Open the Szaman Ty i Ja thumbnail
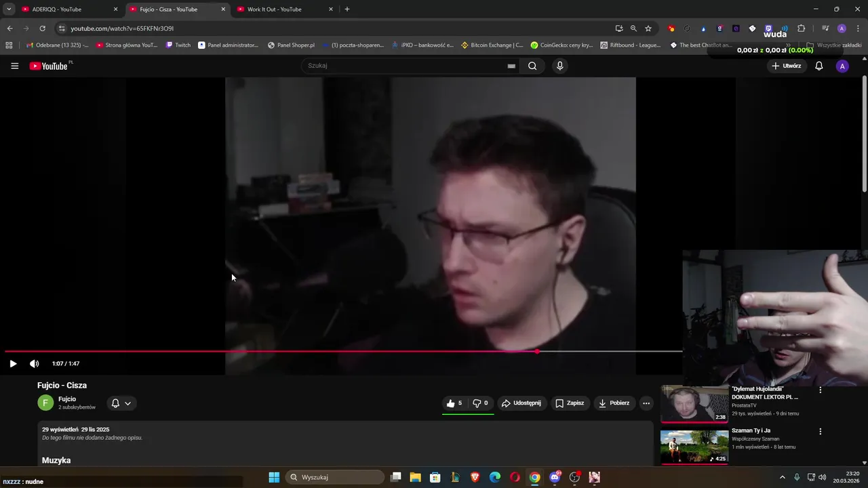Image resolution: width=868 pixels, height=488 pixels. tap(694, 447)
